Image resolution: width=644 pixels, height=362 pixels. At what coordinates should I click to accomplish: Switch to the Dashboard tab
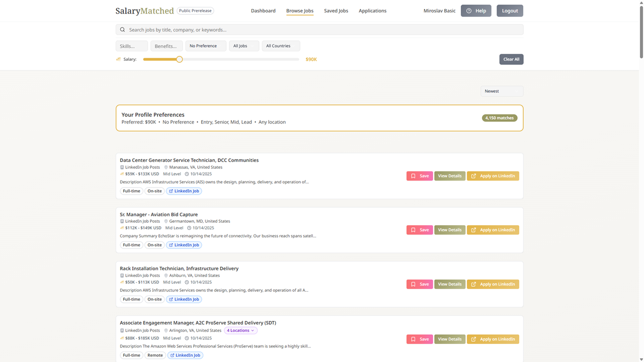click(x=263, y=11)
